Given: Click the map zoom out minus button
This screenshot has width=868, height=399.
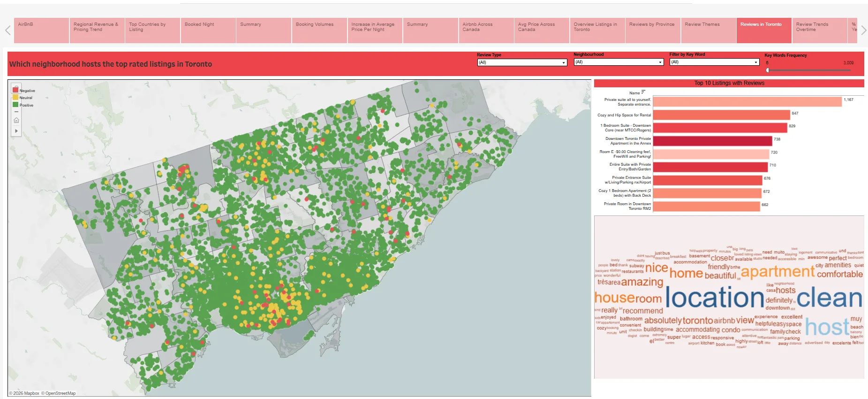Looking at the screenshot, I should pyautogui.click(x=16, y=112).
